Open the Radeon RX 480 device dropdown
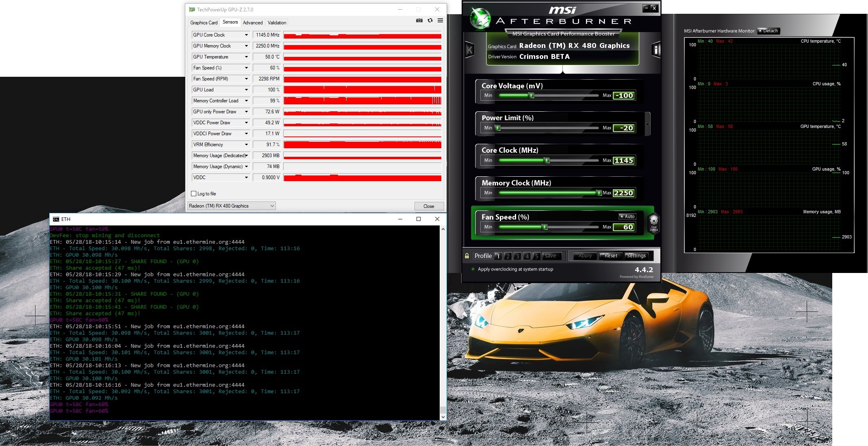868x446 pixels. (231, 206)
